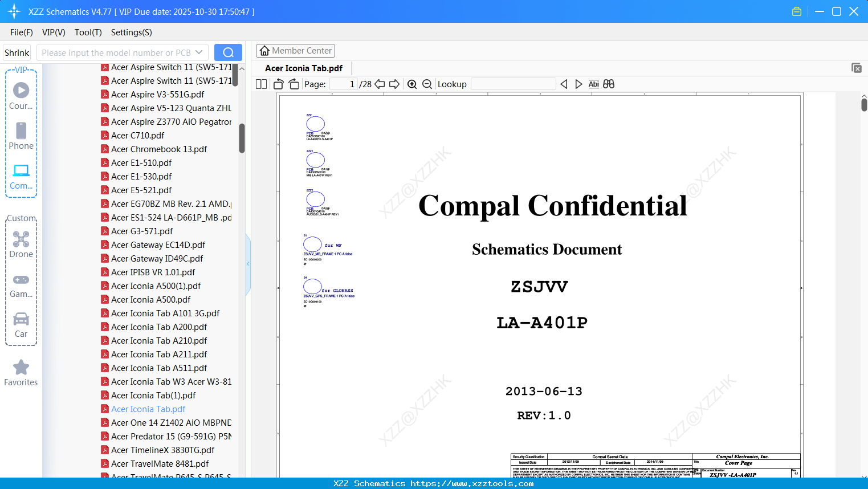
Task: Rotate the page counterclockwise
Action: 279,84
